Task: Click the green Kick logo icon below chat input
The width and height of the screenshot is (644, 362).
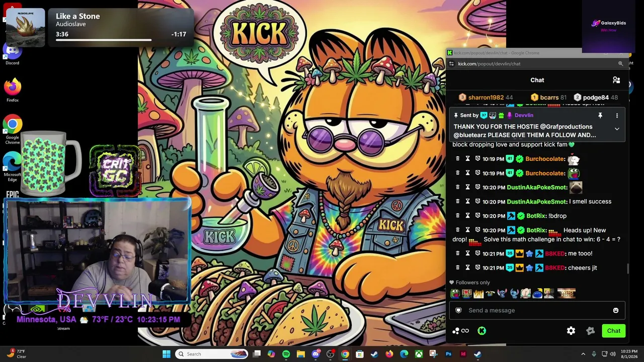Action: (x=481, y=331)
